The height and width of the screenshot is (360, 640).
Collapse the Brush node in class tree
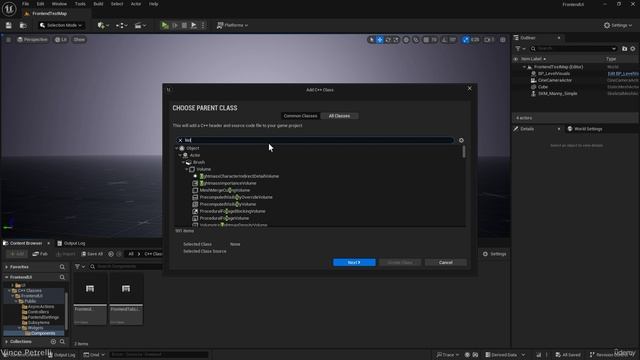(x=184, y=162)
